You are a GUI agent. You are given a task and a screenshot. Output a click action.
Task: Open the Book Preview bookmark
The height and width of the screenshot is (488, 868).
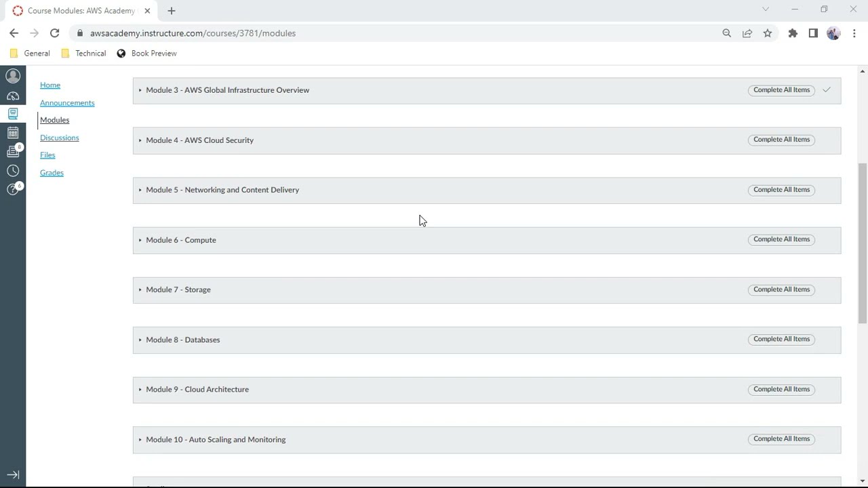(x=146, y=54)
